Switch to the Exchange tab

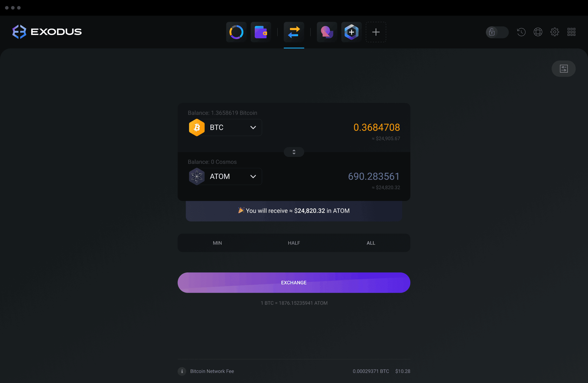pos(294,32)
